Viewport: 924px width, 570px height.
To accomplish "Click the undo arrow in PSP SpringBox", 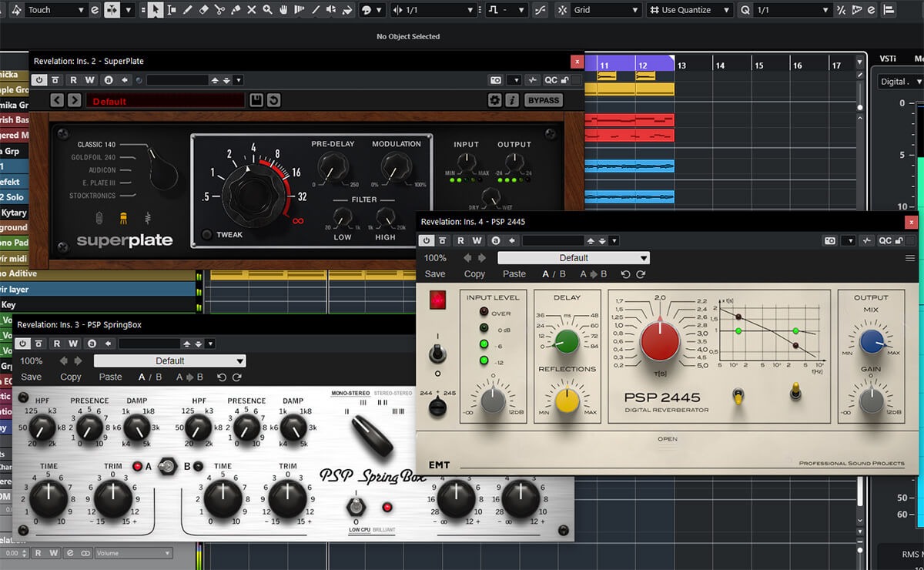I will tap(222, 377).
